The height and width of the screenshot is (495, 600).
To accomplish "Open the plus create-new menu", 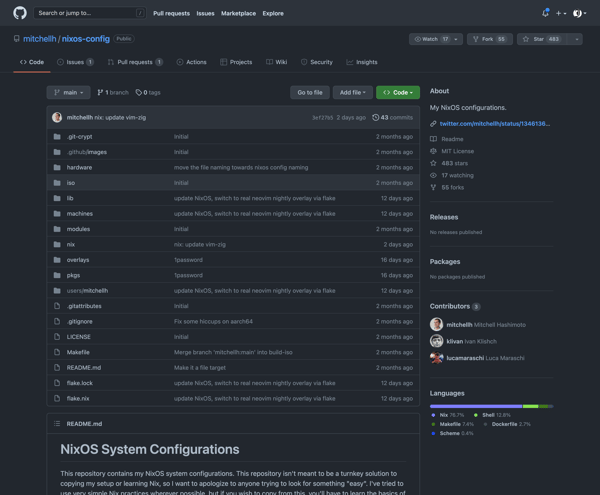I will point(561,13).
